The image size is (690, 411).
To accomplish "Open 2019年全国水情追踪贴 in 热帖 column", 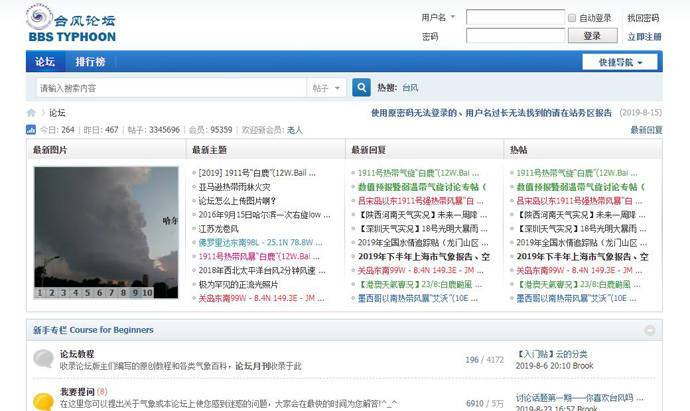I will tap(581, 242).
